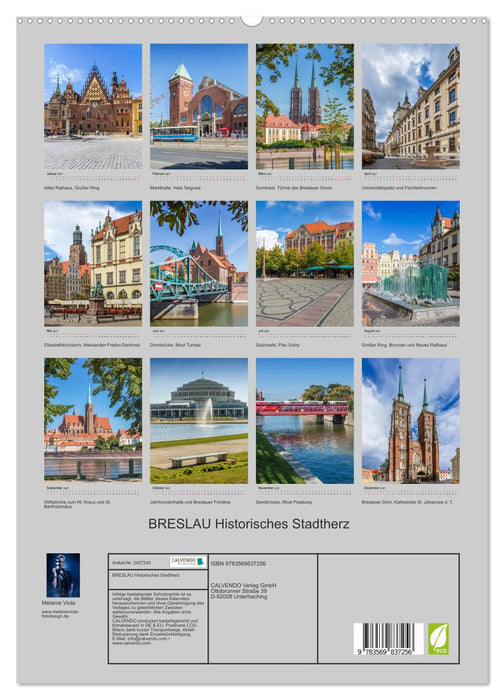The image size is (504, 700).
Task: Click the barcode 9 783569 837256
Action: click(x=388, y=639)
